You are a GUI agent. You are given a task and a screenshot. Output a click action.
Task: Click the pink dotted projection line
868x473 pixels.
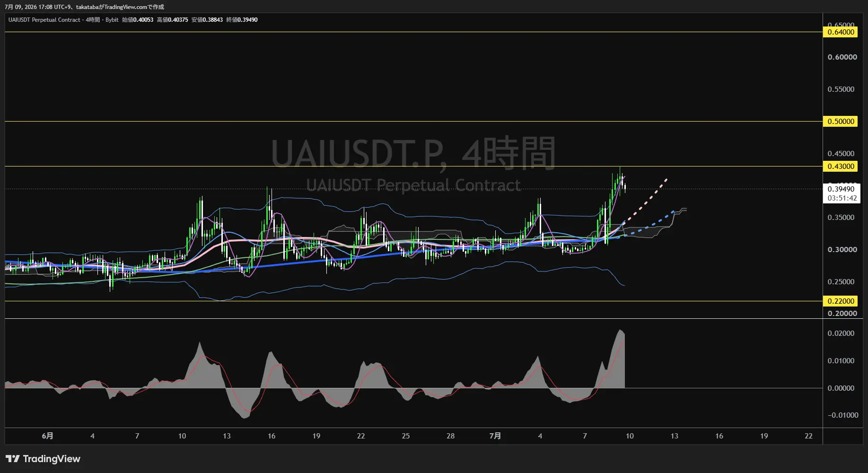coord(646,201)
